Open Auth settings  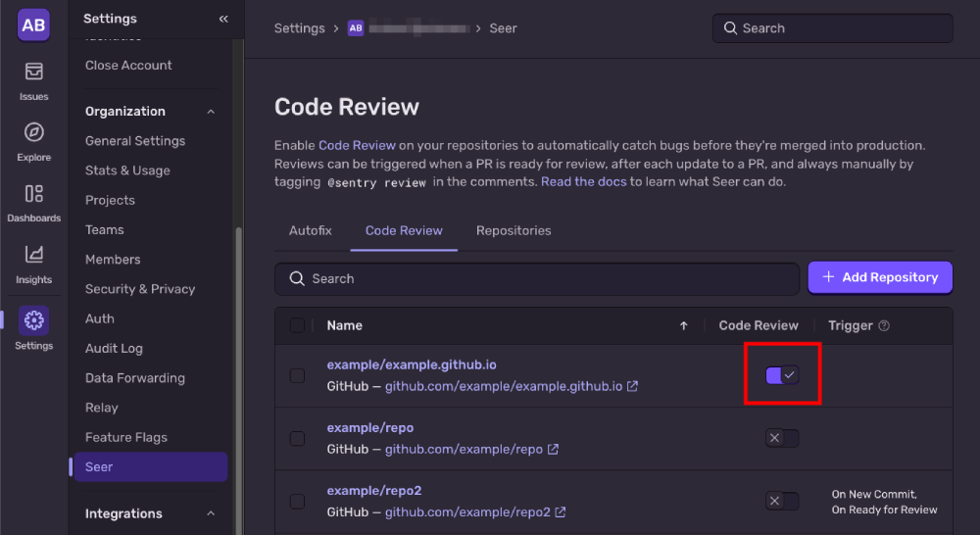coord(99,318)
